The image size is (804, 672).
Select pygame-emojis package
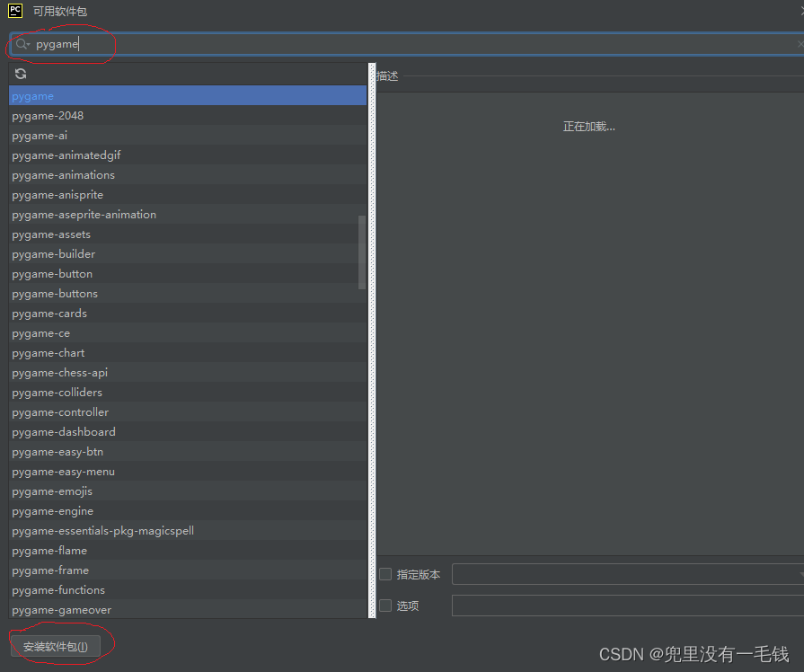coord(188,491)
